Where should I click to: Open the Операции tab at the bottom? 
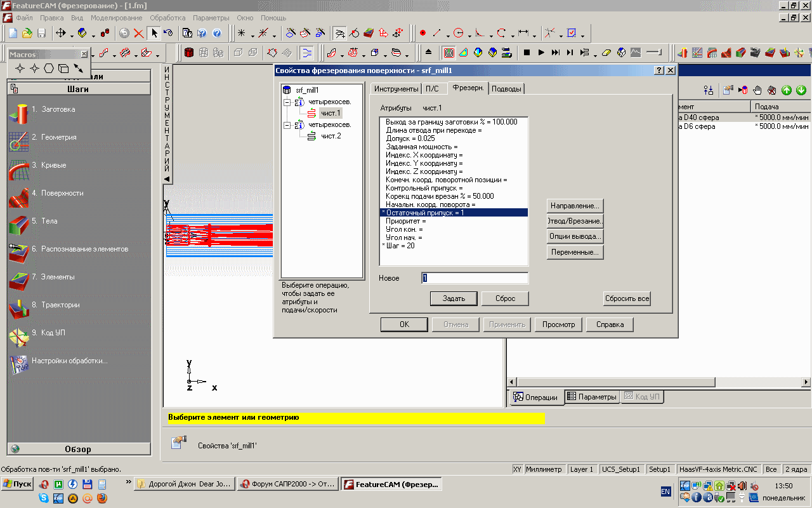tap(536, 398)
